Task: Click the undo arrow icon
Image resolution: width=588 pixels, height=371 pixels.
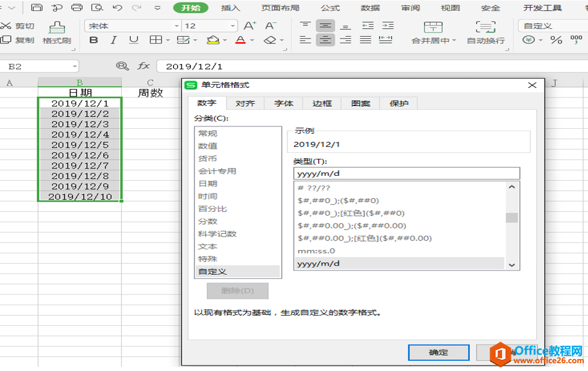Action: click(117, 7)
